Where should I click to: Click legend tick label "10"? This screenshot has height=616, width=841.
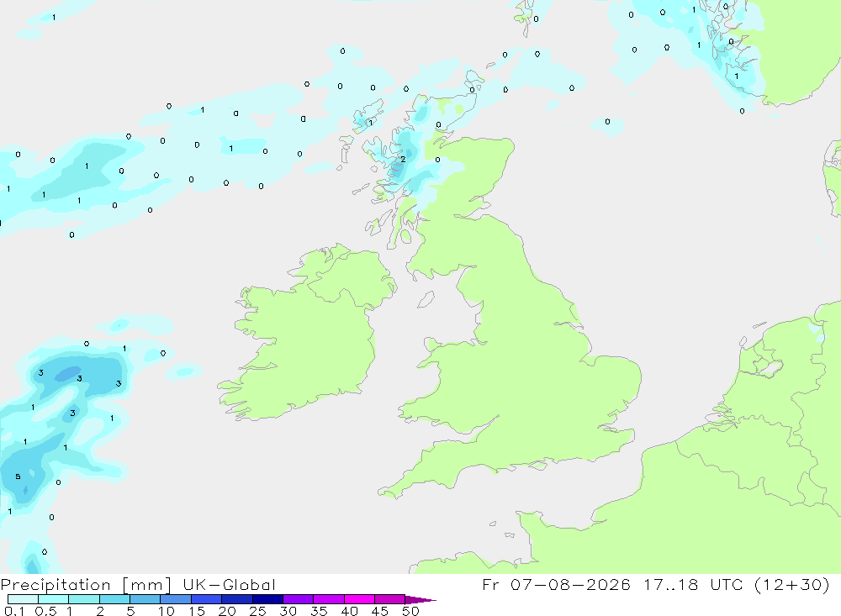coord(167,611)
